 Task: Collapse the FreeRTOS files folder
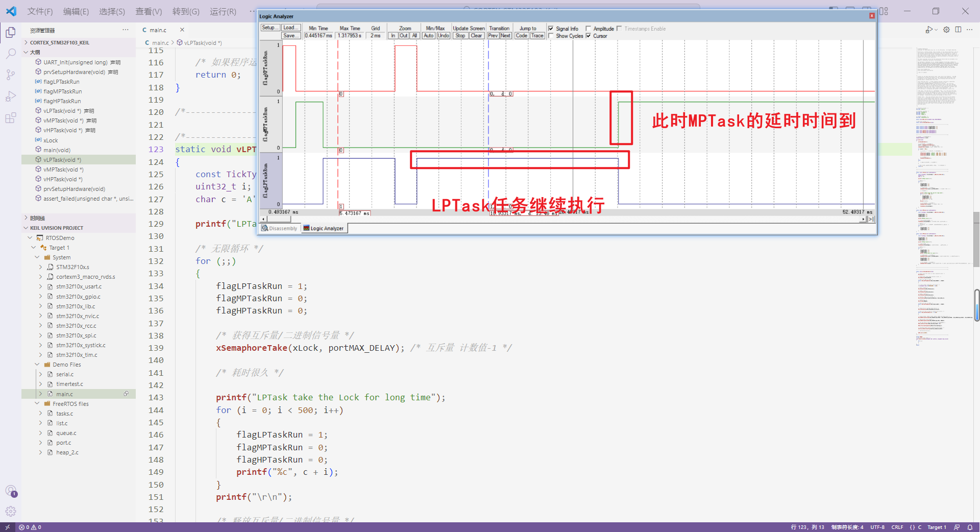pyautogui.click(x=37, y=403)
